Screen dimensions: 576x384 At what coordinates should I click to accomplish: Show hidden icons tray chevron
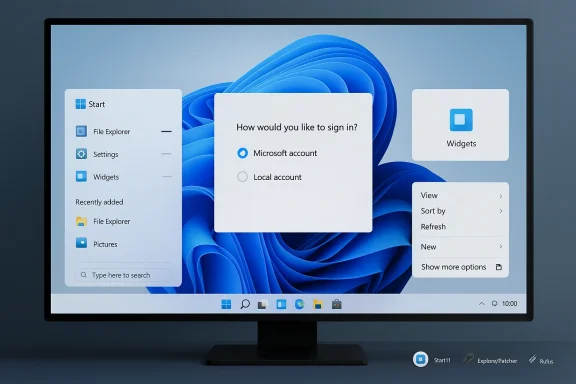coord(482,304)
